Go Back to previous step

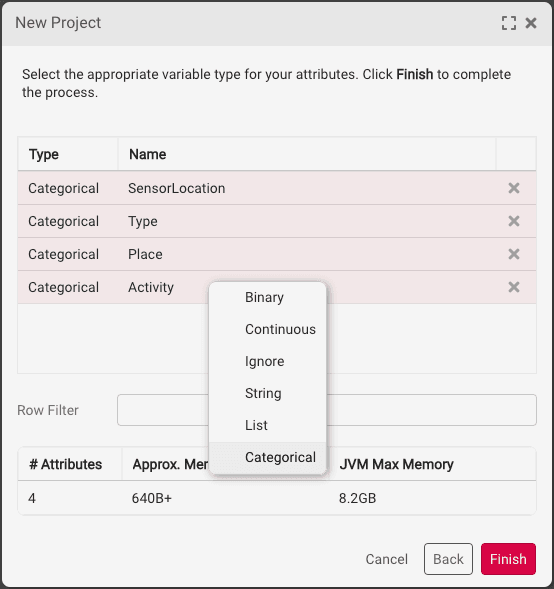(x=448, y=559)
